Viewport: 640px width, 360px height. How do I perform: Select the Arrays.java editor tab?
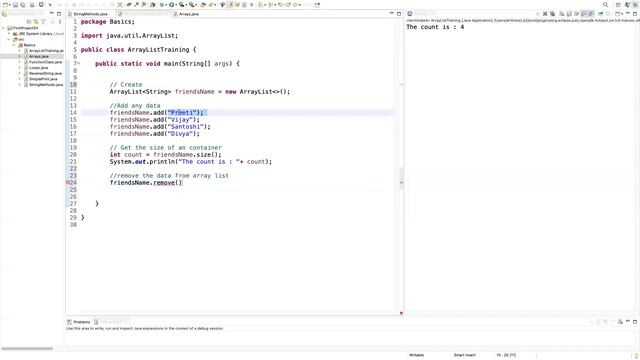(189, 14)
